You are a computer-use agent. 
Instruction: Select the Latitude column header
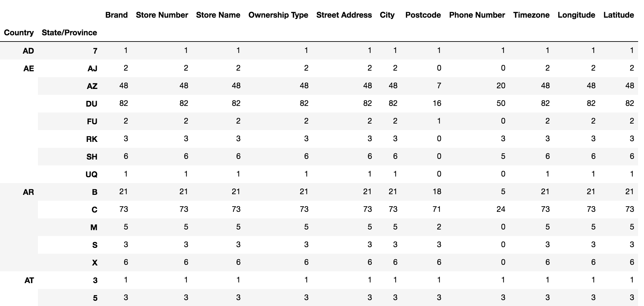pos(619,15)
